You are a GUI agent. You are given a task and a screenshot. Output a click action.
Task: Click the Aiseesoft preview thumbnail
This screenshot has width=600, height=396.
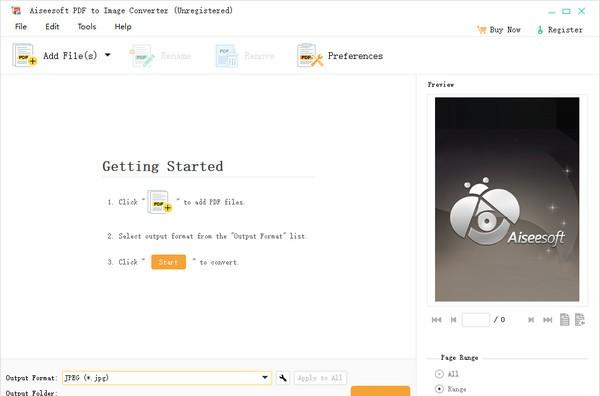507,199
